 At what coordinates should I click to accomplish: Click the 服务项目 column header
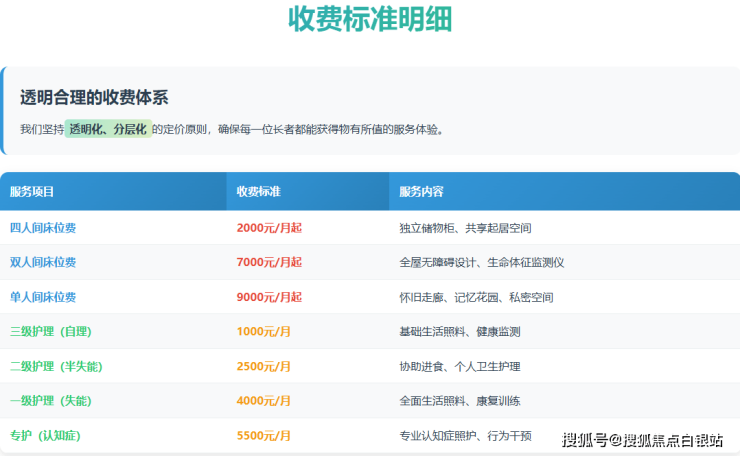(32, 191)
